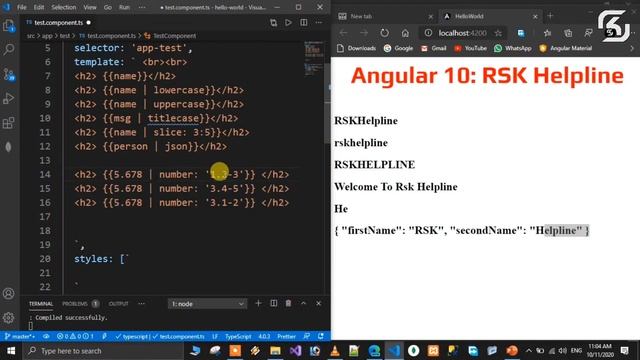Viewport: 640px width, 360px height.
Task: Maximize terminal panel with chevron up
Action: point(304,303)
